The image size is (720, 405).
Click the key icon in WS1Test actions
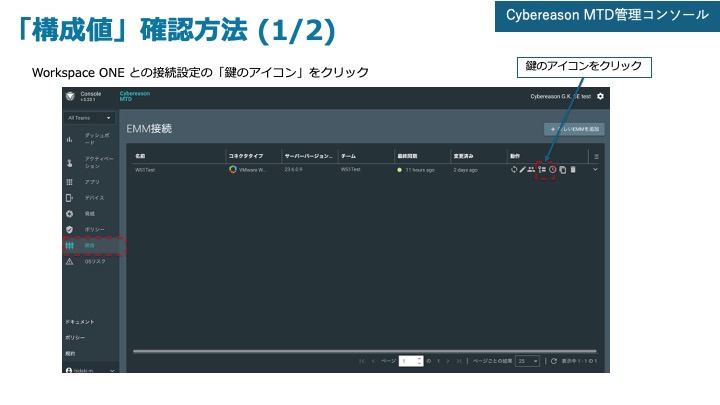[542, 170]
